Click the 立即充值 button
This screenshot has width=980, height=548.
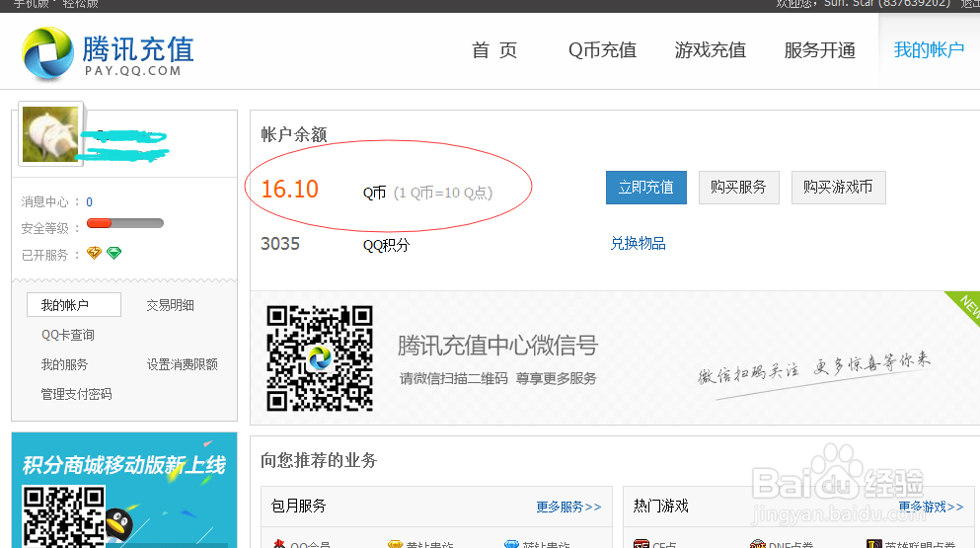click(x=646, y=187)
